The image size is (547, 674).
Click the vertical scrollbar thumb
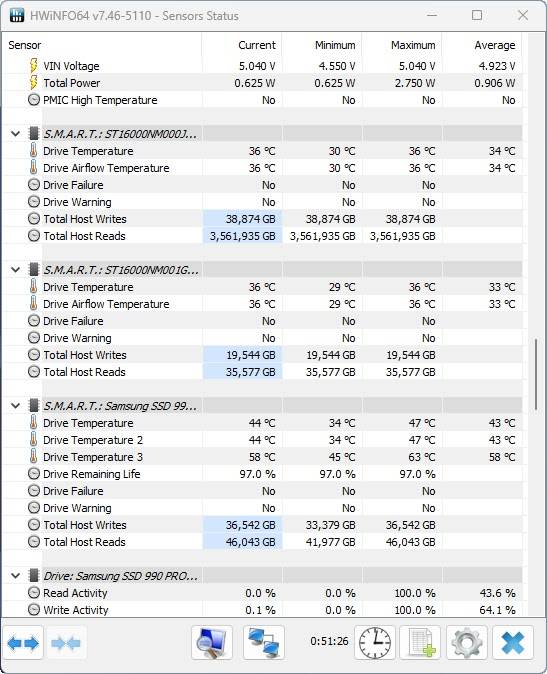536,374
